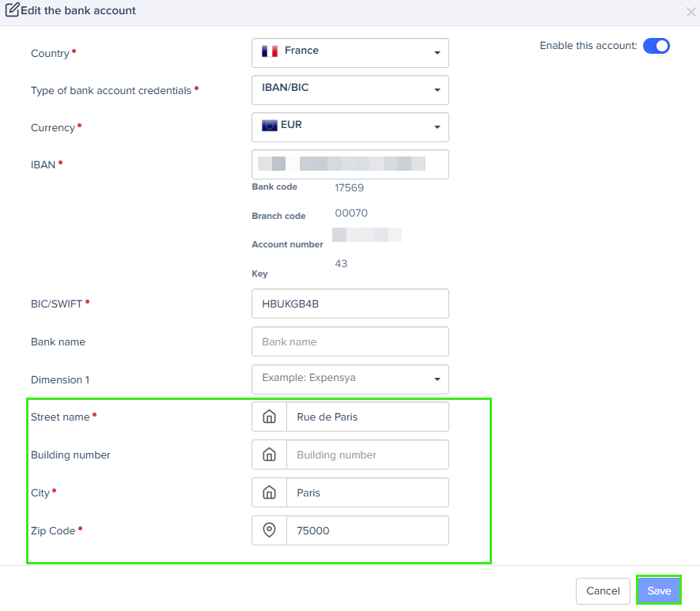Click into the BIC/SWIFT field HBUKGB4B

click(x=350, y=304)
